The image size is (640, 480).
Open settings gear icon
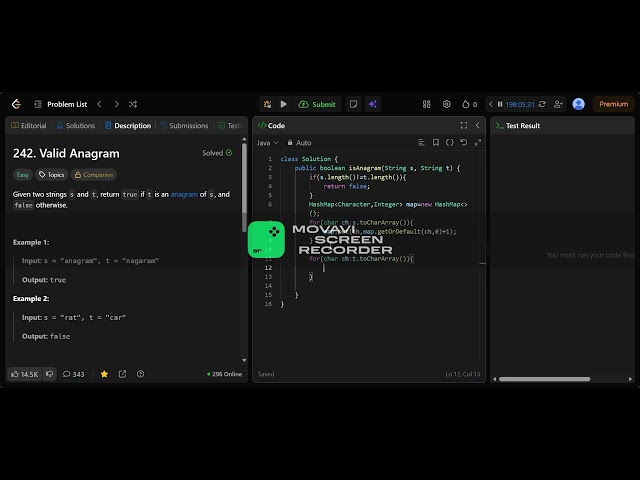[x=447, y=104]
